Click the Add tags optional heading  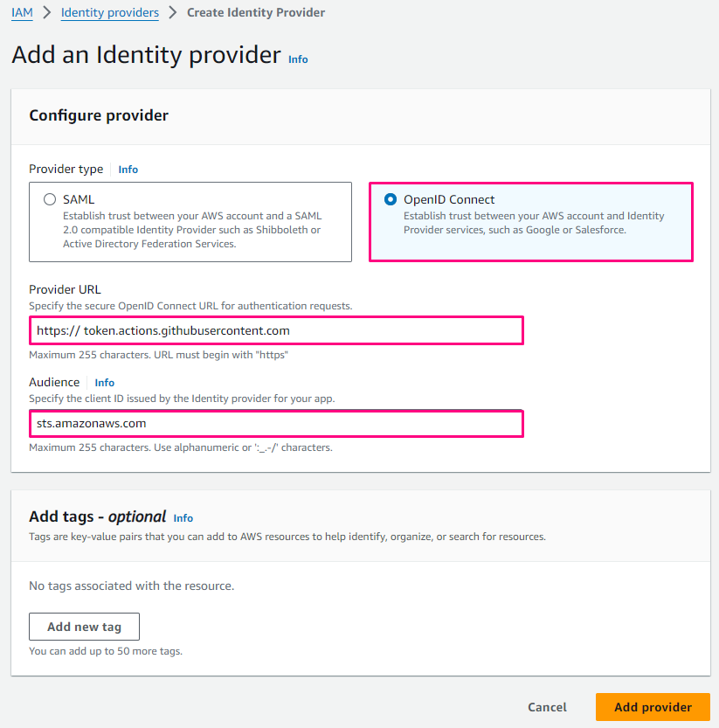pos(97,517)
